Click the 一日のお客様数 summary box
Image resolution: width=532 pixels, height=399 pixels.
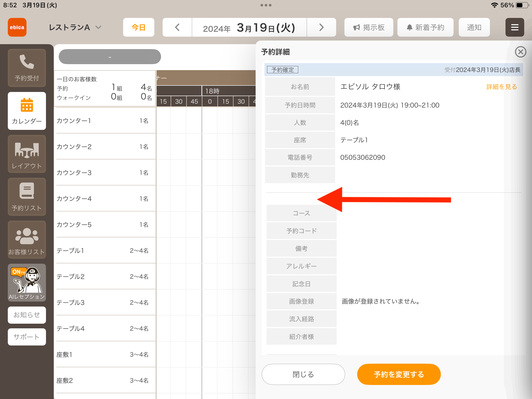pos(105,88)
